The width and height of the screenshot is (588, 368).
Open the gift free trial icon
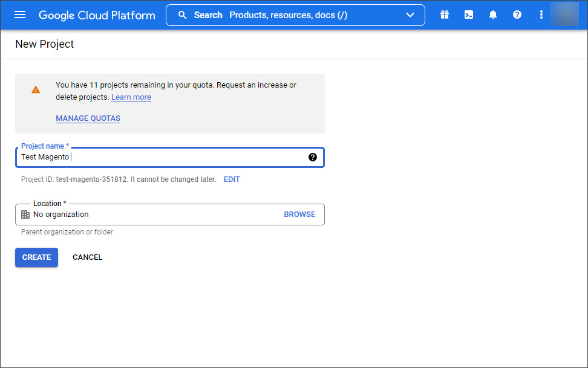tap(445, 15)
